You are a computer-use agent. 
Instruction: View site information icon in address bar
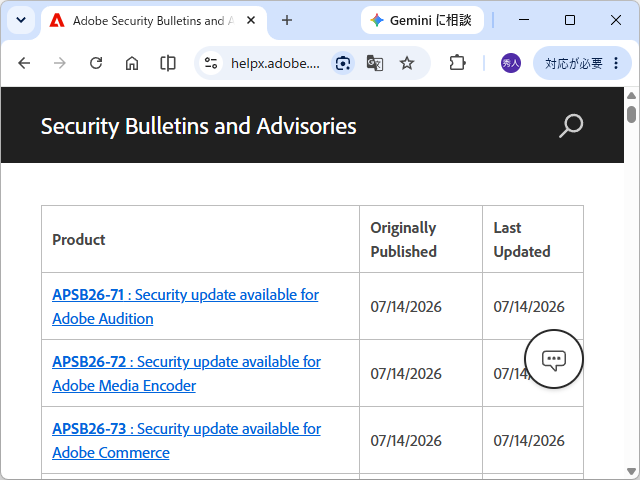click(x=211, y=63)
